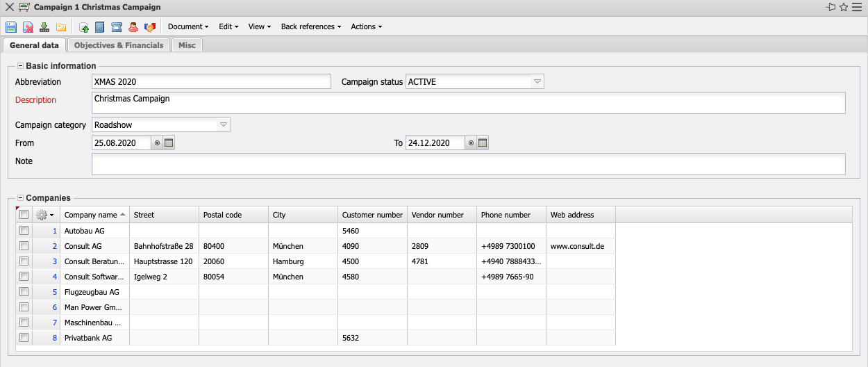Click the yellow folder icon in toolbar
The height and width of the screenshot is (367, 868).
(x=61, y=27)
